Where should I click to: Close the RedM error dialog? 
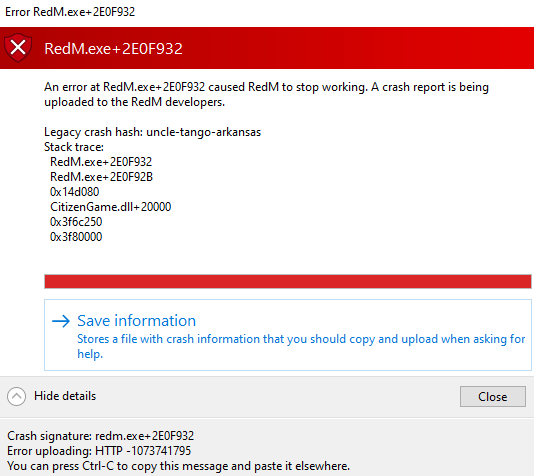click(492, 397)
